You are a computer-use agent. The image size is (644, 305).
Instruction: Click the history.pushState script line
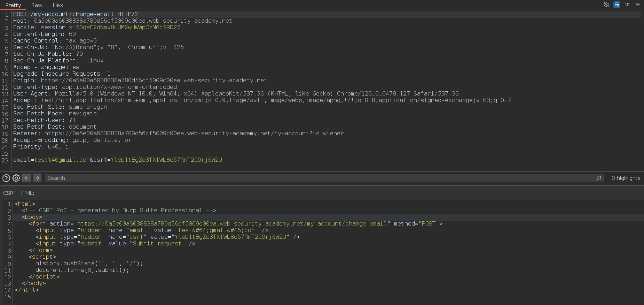(89, 264)
